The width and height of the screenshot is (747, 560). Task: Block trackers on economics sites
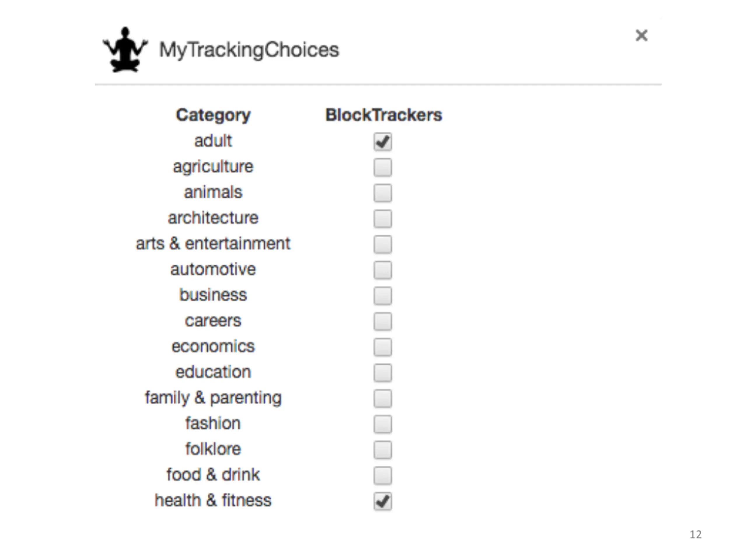coord(383,347)
